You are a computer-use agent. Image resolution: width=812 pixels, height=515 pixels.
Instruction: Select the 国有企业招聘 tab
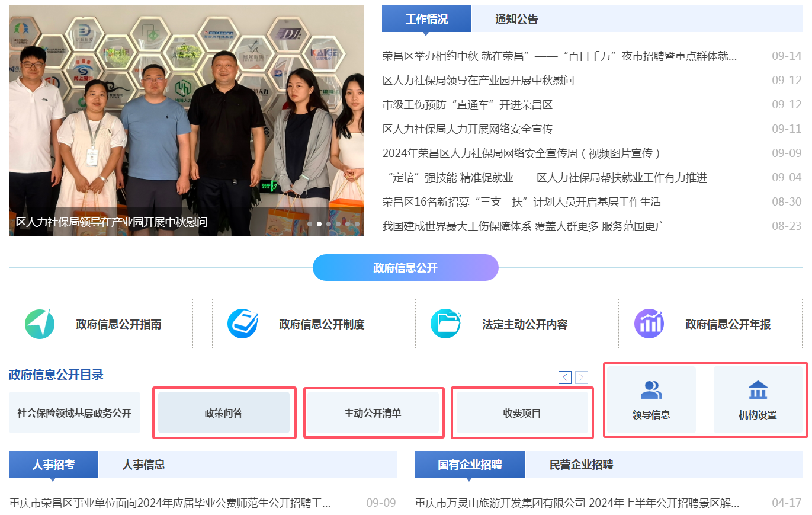pyautogui.click(x=470, y=465)
